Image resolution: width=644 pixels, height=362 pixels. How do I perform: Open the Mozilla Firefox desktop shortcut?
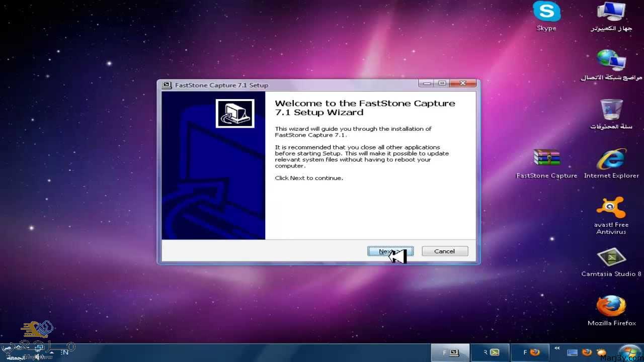pos(611,311)
